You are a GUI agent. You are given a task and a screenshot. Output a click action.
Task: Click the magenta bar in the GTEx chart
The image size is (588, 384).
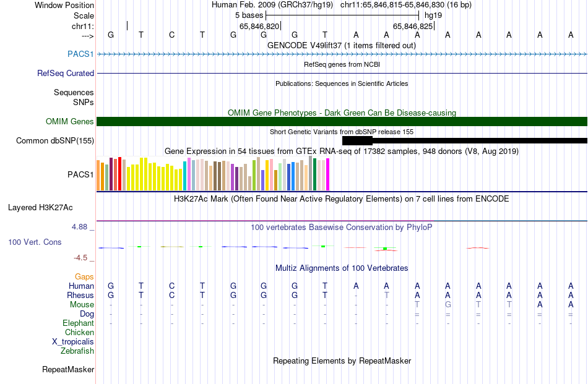(x=328, y=174)
